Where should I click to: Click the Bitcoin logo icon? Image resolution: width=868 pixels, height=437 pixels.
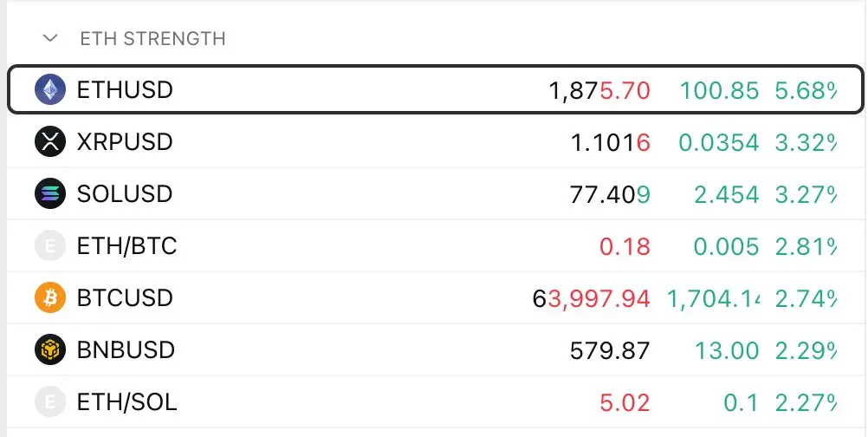(x=50, y=297)
